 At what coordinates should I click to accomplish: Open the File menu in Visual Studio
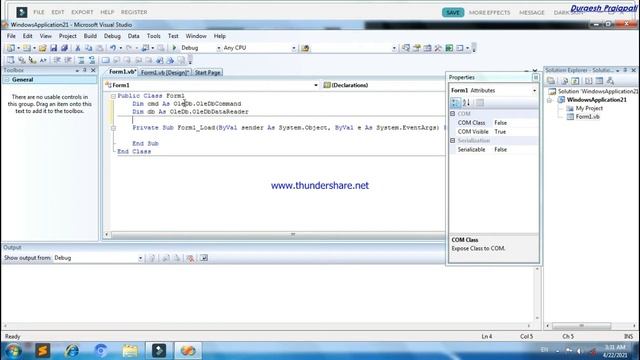point(11,36)
